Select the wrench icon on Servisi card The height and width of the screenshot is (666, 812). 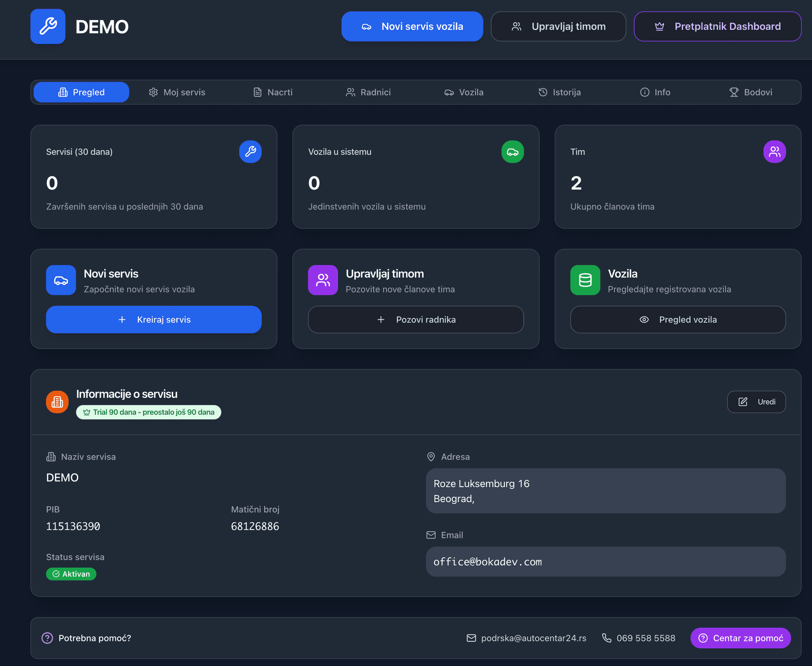click(251, 152)
